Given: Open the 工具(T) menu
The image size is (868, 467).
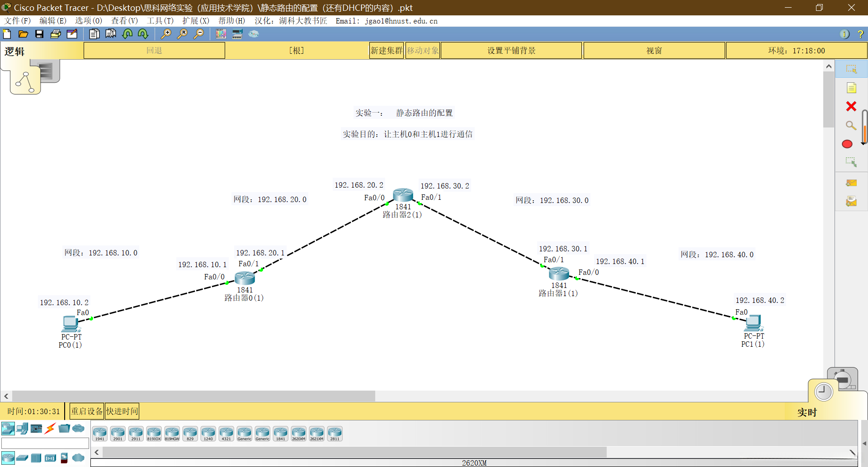Looking at the screenshot, I should (160, 21).
